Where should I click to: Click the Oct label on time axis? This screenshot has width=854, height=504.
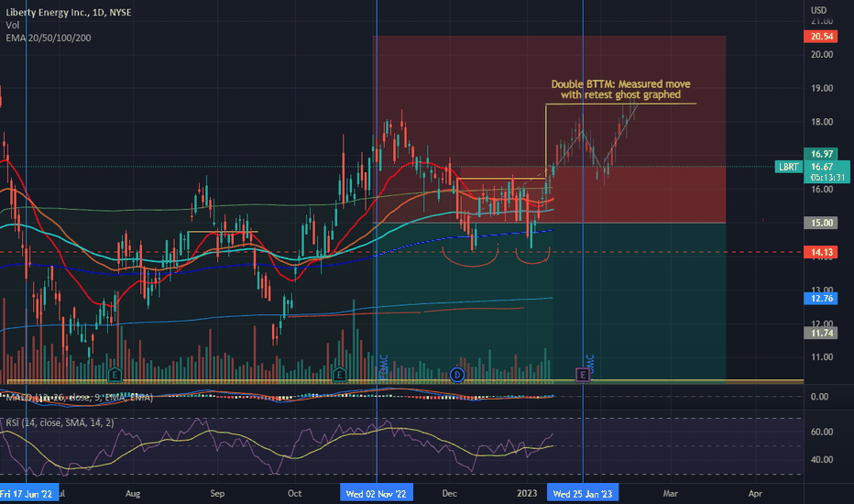(294, 494)
